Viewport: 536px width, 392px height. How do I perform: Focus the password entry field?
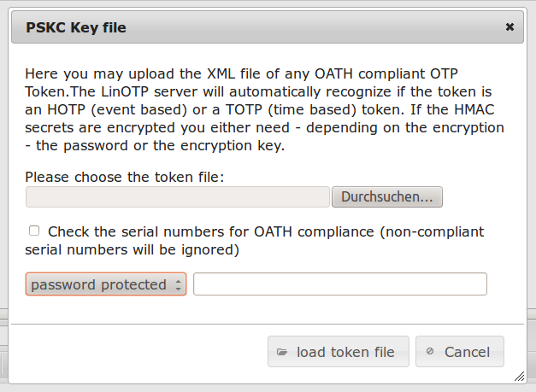[339, 284]
